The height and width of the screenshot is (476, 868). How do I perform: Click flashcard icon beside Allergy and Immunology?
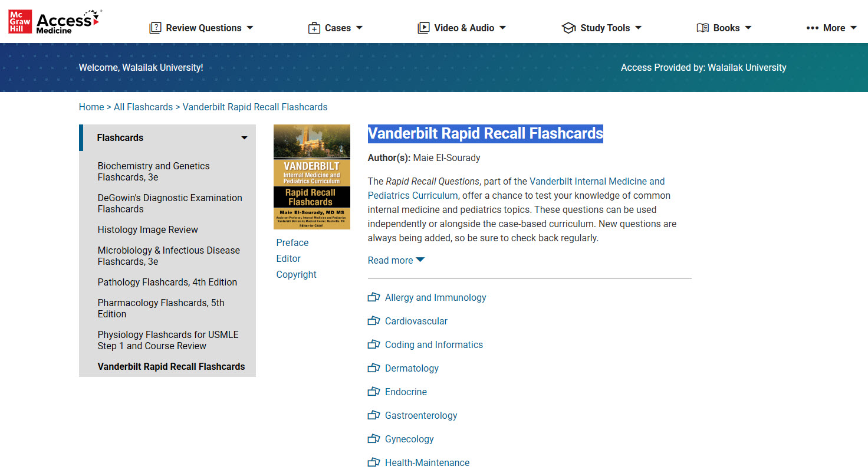tap(374, 297)
